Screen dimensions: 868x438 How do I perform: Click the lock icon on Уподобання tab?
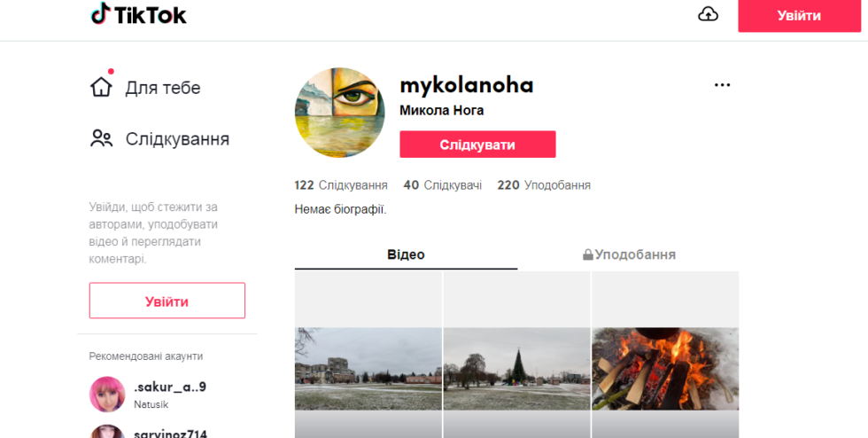(587, 254)
